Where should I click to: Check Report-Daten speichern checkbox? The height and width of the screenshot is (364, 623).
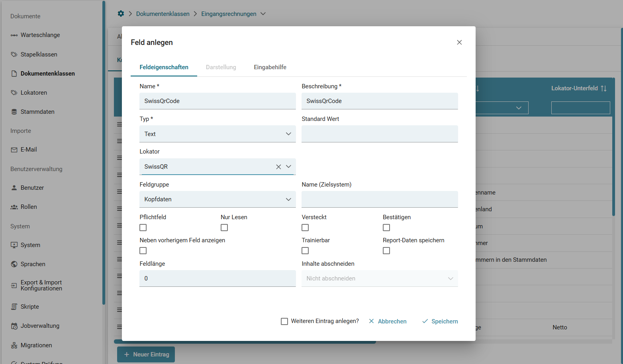click(x=386, y=251)
